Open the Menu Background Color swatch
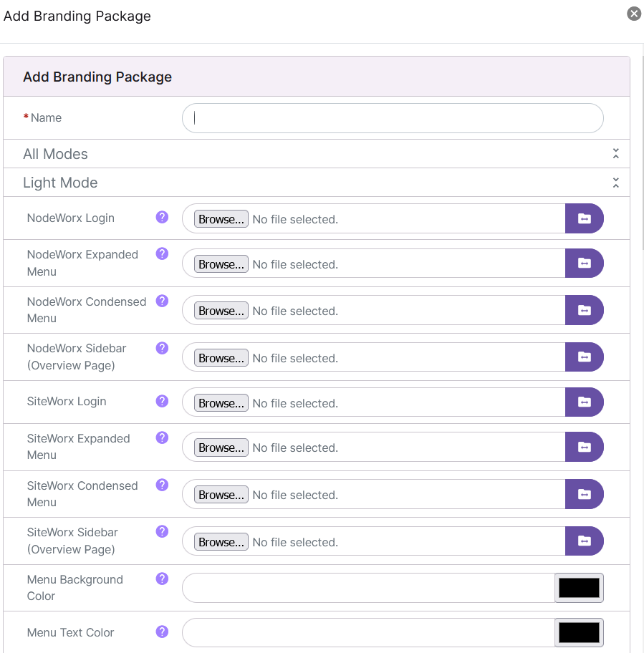 point(578,587)
